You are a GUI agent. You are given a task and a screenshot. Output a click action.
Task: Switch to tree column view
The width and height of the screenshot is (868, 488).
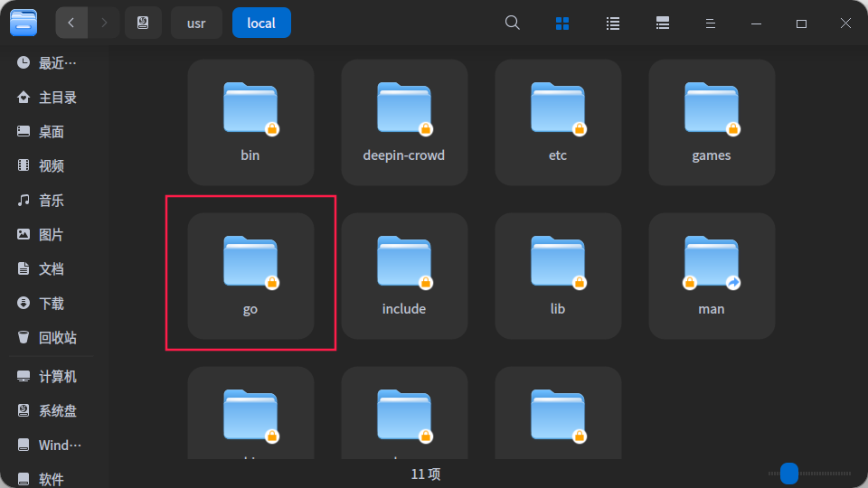click(662, 23)
